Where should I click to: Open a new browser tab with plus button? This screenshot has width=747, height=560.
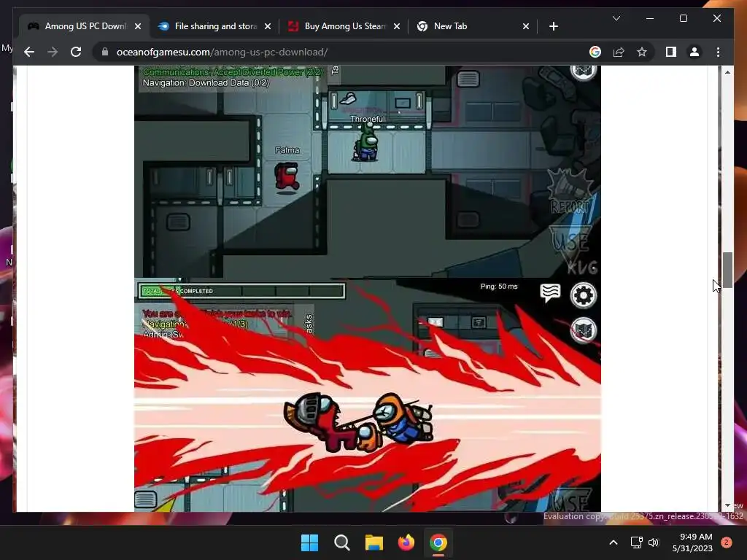[554, 27]
